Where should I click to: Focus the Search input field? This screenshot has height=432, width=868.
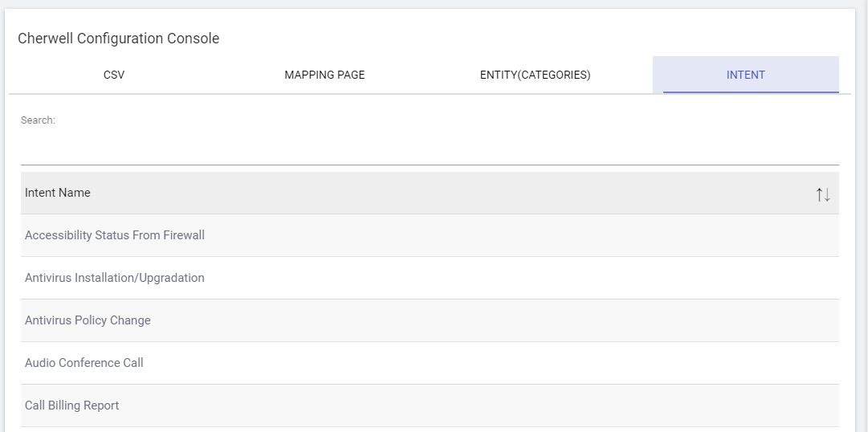[x=430, y=150]
